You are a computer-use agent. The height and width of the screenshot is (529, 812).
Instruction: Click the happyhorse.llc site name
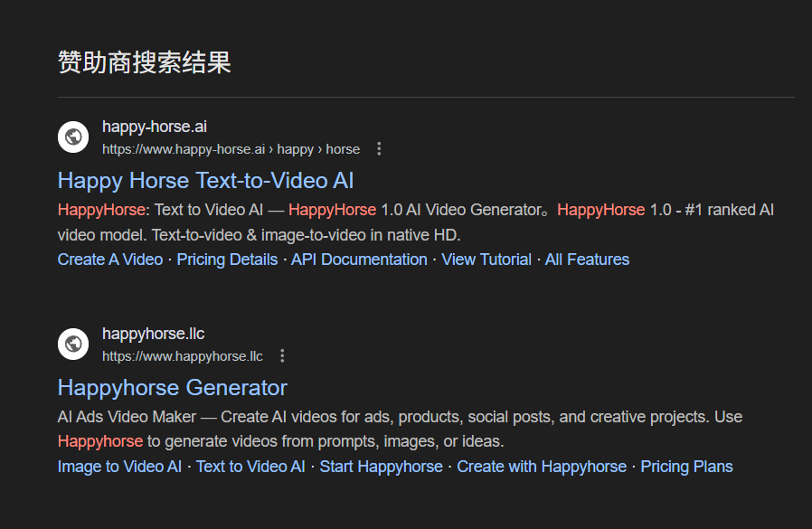click(154, 334)
